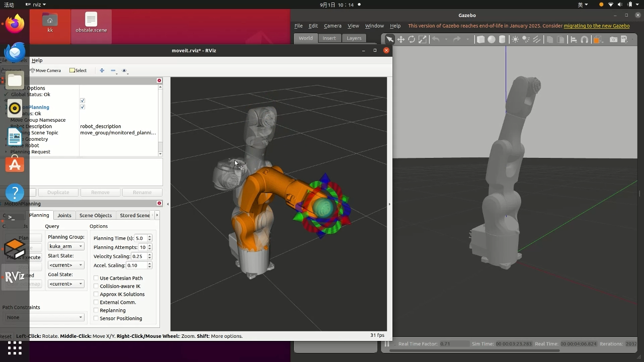Open Gazebo Window menu

tap(374, 26)
